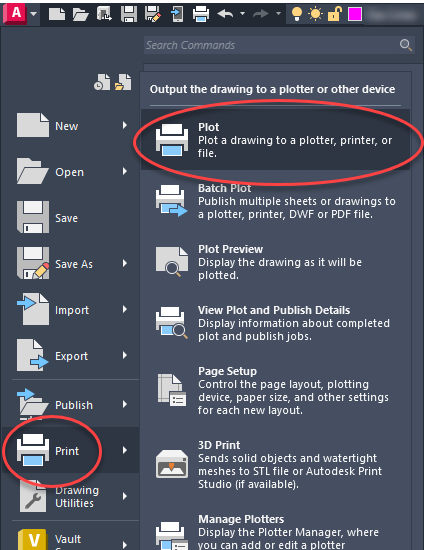This screenshot has height=550, width=424.
Task: Expand the Undo history dropdown arrow
Action: 242,14
